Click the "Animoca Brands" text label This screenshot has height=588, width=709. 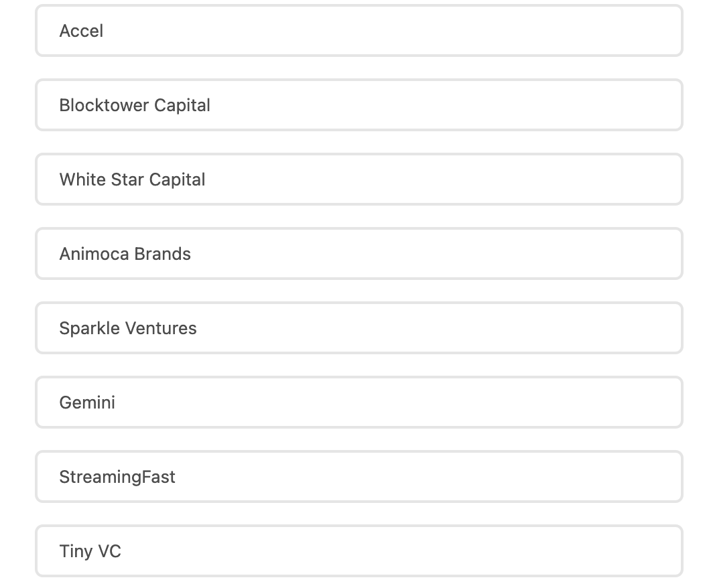tap(125, 254)
